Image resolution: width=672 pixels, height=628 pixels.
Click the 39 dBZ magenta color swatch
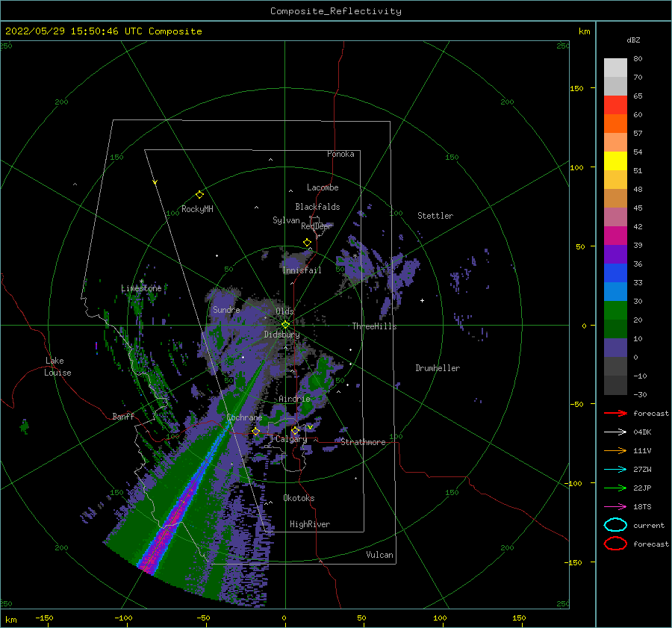point(615,235)
